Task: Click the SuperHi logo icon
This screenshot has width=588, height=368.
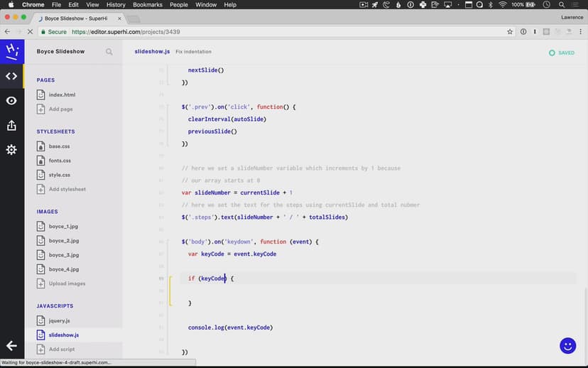Action: [11, 51]
